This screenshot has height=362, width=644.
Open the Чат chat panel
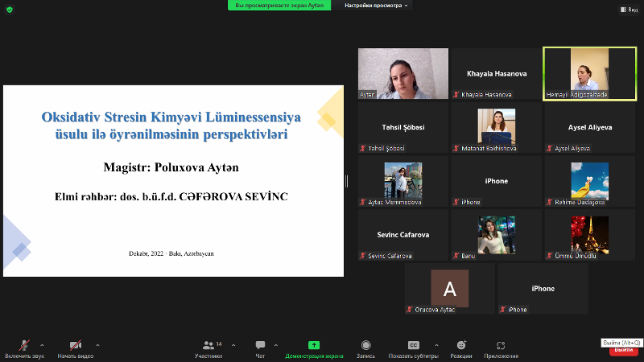(x=260, y=345)
